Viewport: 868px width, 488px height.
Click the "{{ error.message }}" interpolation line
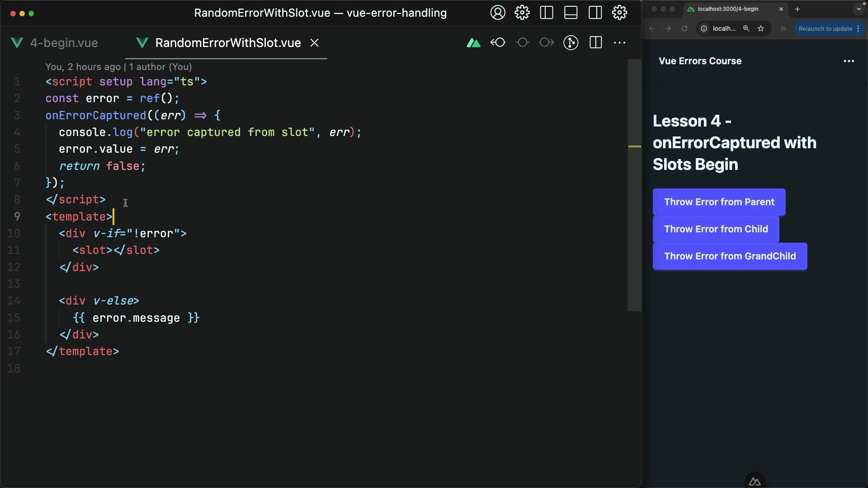(136, 318)
